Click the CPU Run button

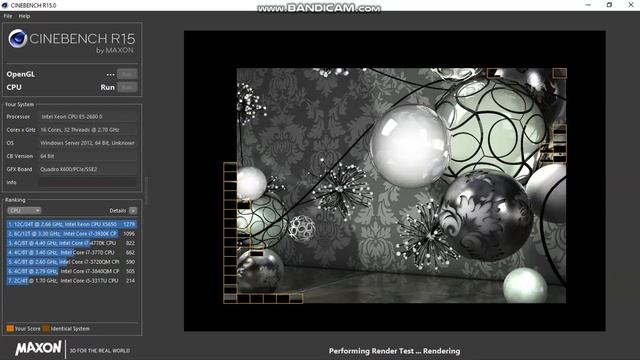(x=127, y=87)
